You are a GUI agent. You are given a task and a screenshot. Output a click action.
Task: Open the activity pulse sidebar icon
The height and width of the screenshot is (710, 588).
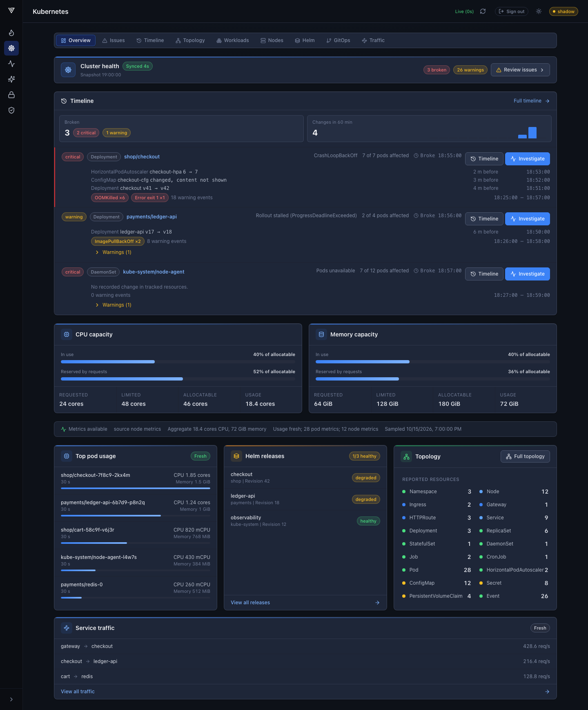(x=11, y=64)
